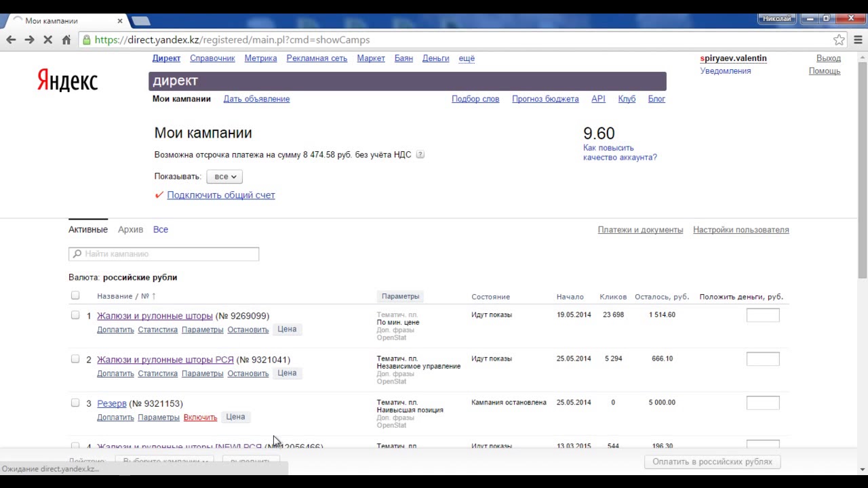Open Метрика from the top menu
The image size is (868, 488).
(x=260, y=58)
